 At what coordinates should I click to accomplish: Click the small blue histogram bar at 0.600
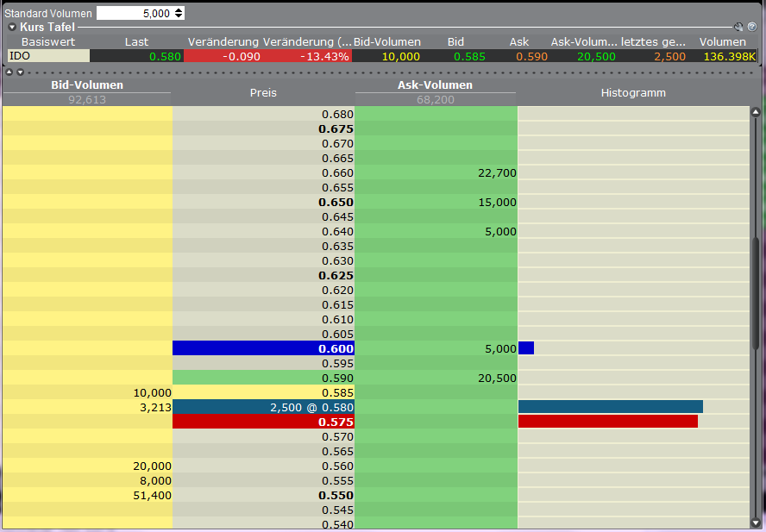[526, 347]
